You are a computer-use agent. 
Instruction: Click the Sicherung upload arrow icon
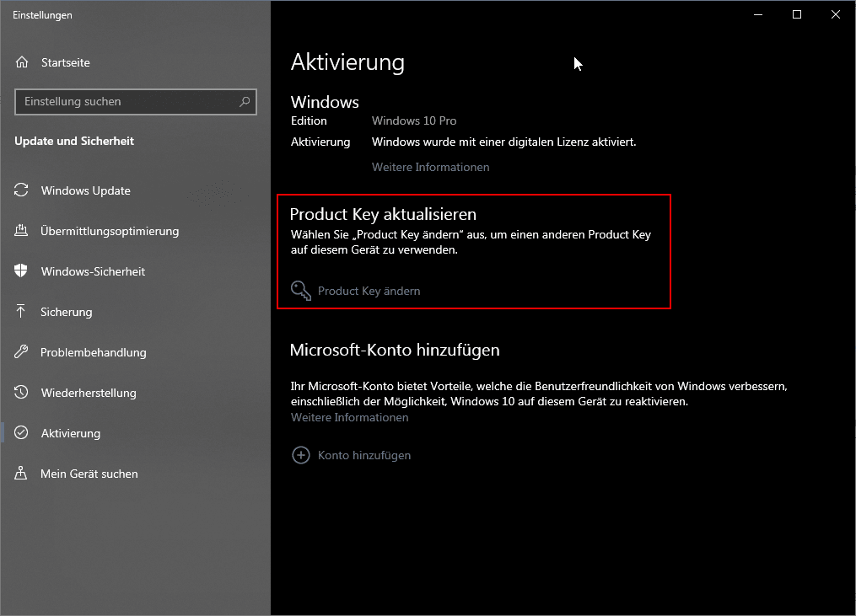pyautogui.click(x=21, y=311)
